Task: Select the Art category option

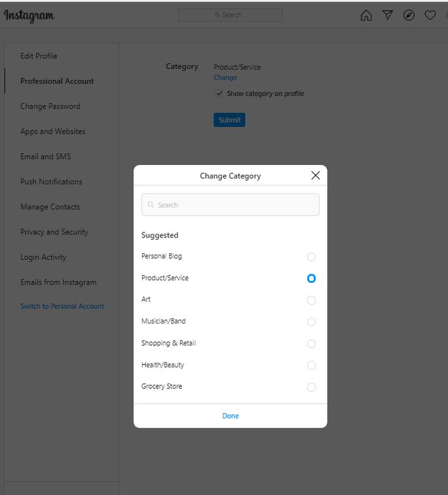Action: [311, 300]
